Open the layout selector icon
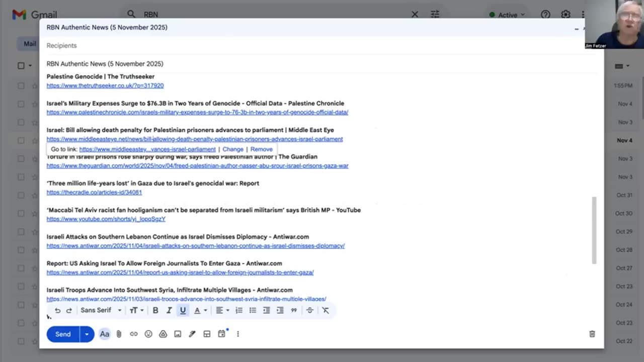The width and height of the screenshot is (644, 362). coord(207,334)
